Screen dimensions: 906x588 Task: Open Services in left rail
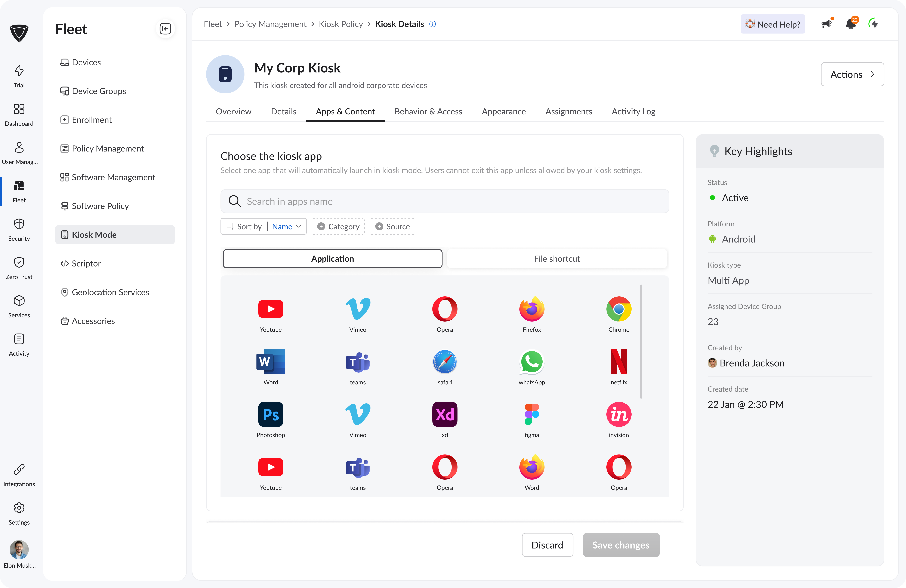pyautogui.click(x=19, y=307)
